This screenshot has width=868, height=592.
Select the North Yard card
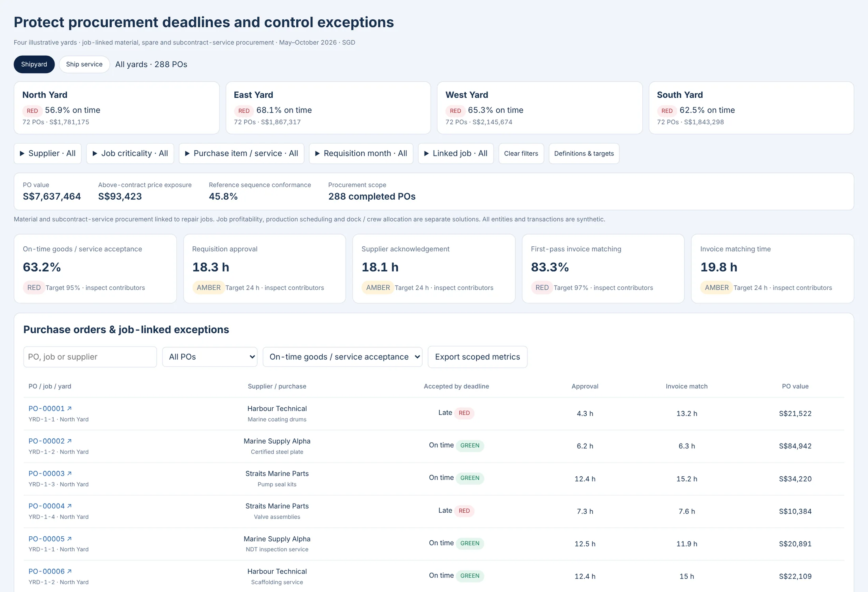coord(117,108)
